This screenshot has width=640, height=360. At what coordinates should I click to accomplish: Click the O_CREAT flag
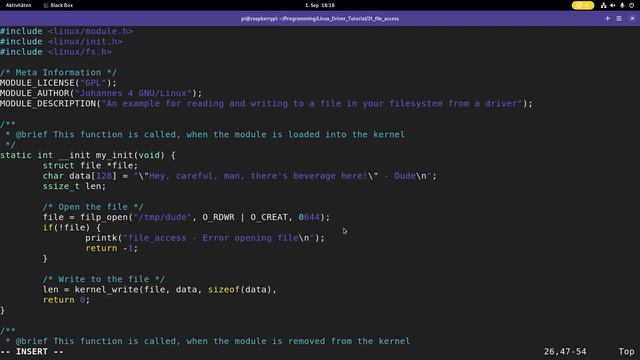269,217
